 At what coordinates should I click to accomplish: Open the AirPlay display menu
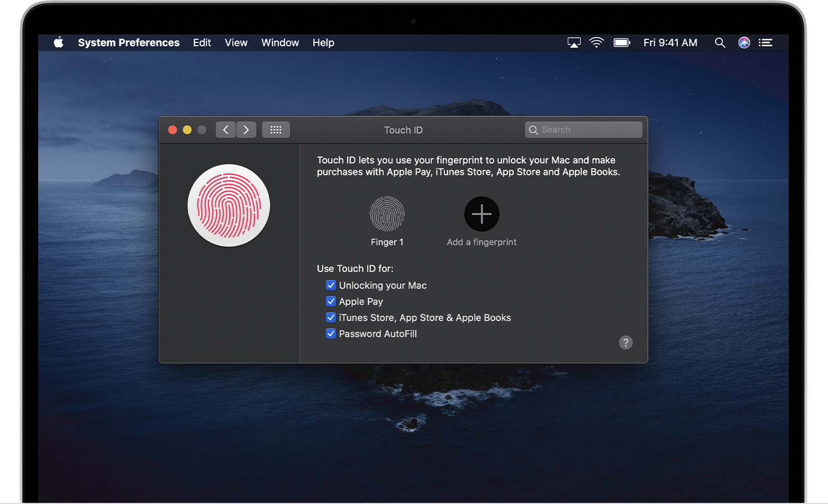(574, 43)
